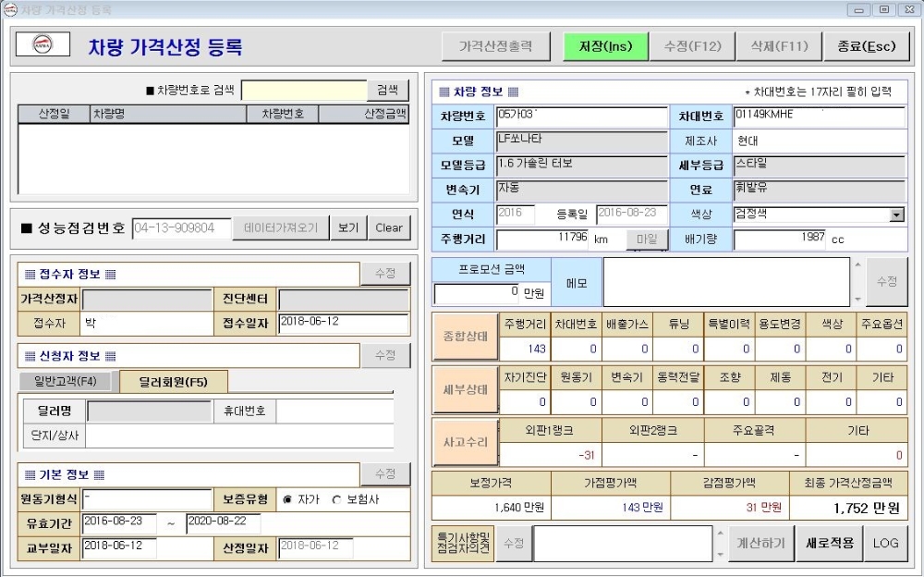Screen dimensions: 924x577
Task: Click the Clear button for 성능점검번호
Action: pos(388,227)
